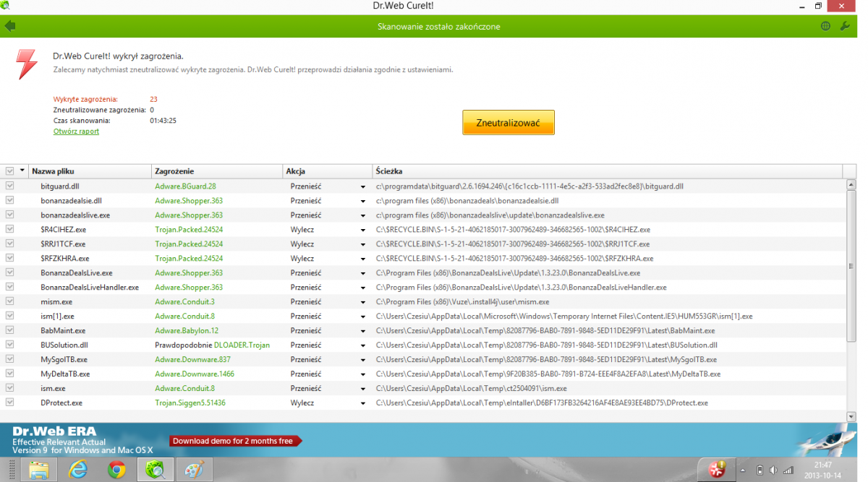The height and width of the screenshot is (482, 868).
Task: Uncheck the $RFZKHRA.exe row checkbox
Action: tap(9, 258)
